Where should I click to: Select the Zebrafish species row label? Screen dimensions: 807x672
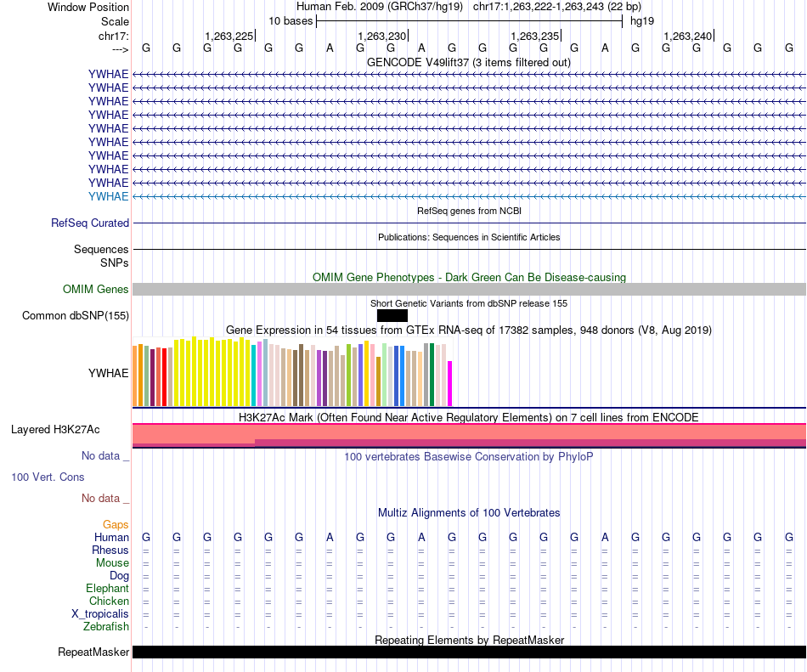point(106,627)
